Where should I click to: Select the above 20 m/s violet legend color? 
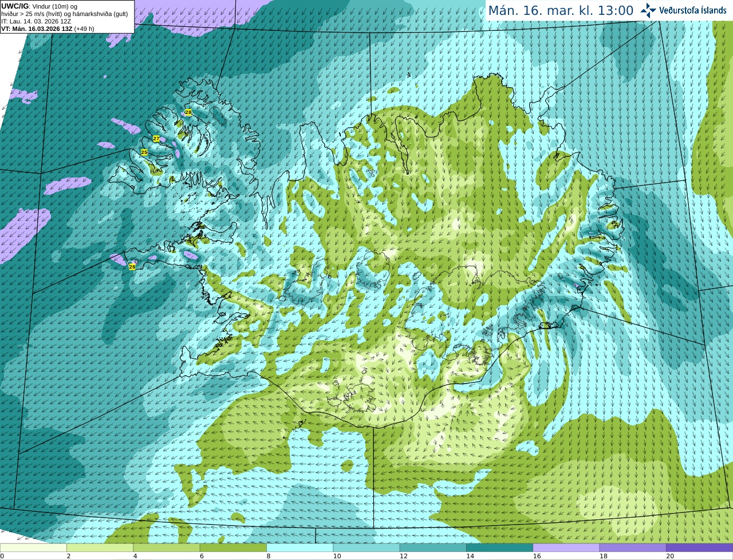tap(699, 548)
